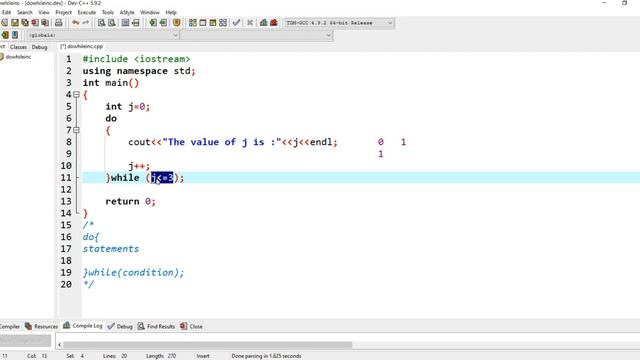
Task: Click the 'return 0;' line
Action: pyautogui.click(x=131, y=201)
